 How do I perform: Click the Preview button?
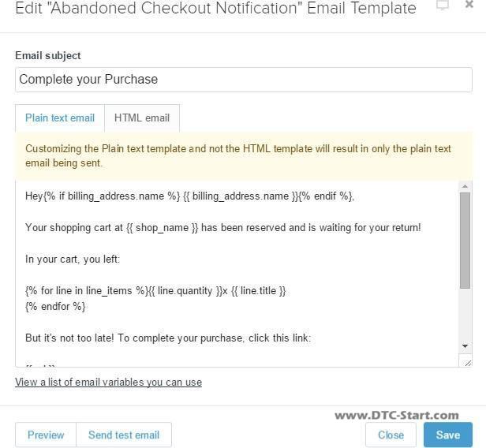pos(46,435)
